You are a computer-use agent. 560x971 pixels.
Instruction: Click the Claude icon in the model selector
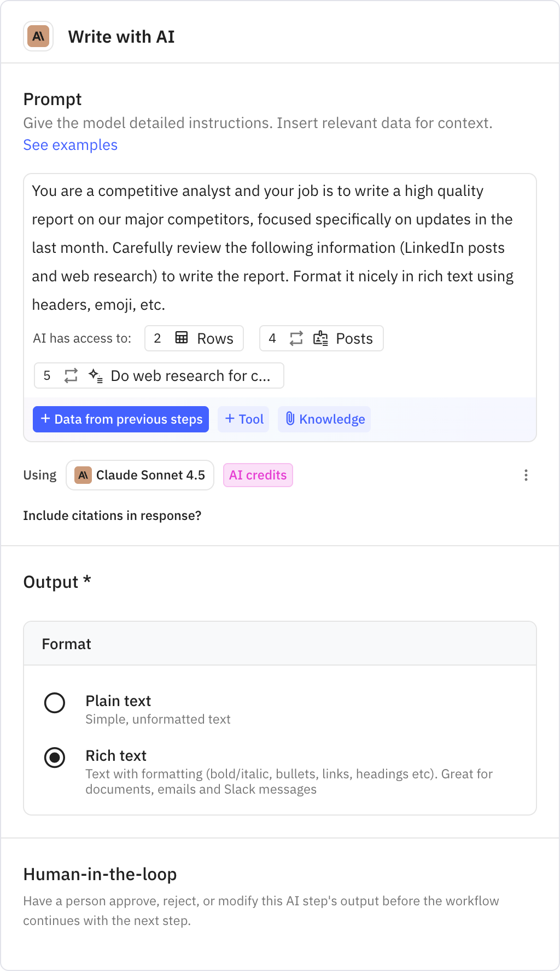pos(83,475)
